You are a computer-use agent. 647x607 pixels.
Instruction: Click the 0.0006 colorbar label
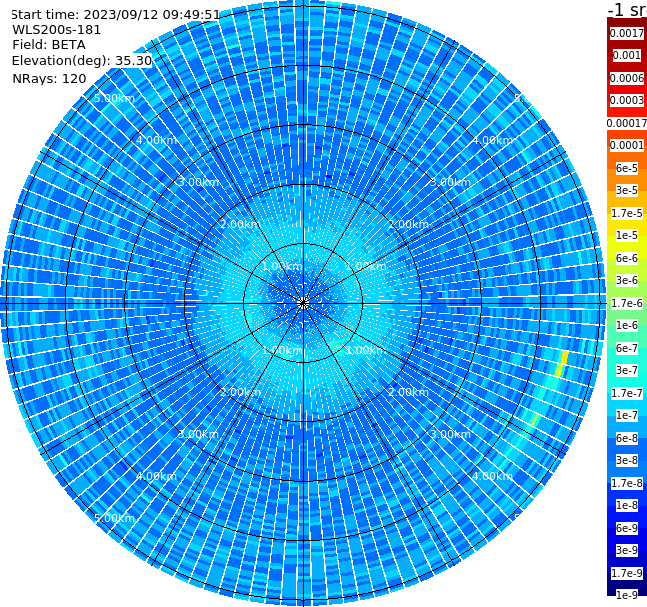coord(627,78)
